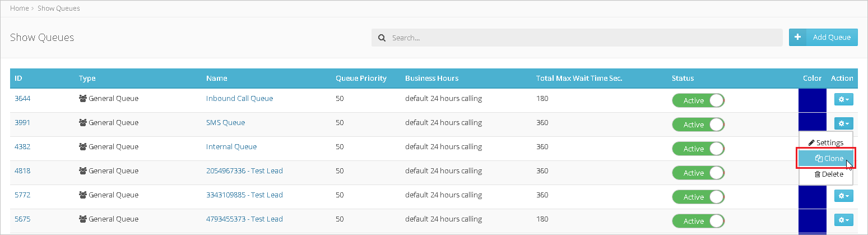The height and width of the screenshot is (235, 868).
Task: Switch off Internal Queue Active toggle
Action: tap(698, 149)
